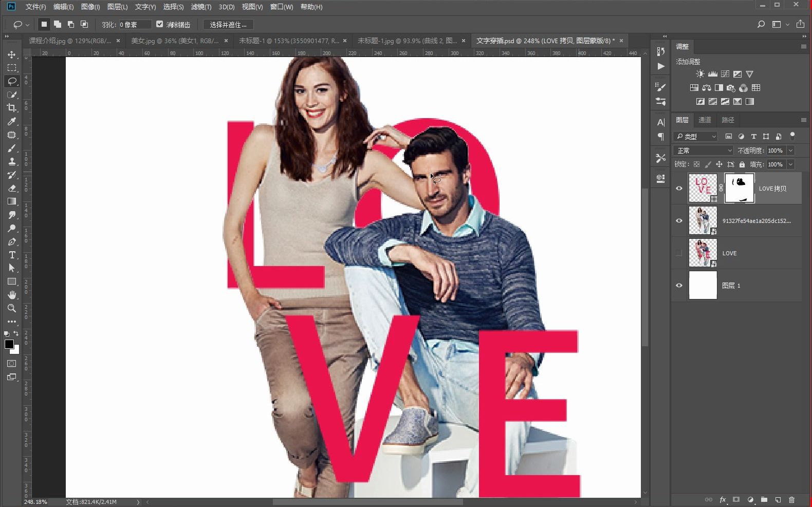This screenshot has height=507, width=812.
Task: Click the layer effects fx icon
Action: point(723,499)
